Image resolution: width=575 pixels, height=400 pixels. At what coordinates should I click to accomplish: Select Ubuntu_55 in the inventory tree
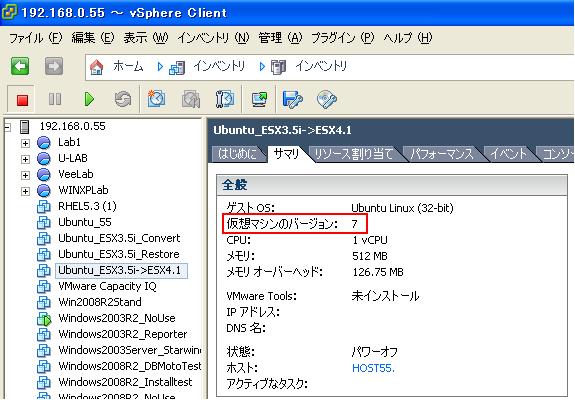coord(85,223)
